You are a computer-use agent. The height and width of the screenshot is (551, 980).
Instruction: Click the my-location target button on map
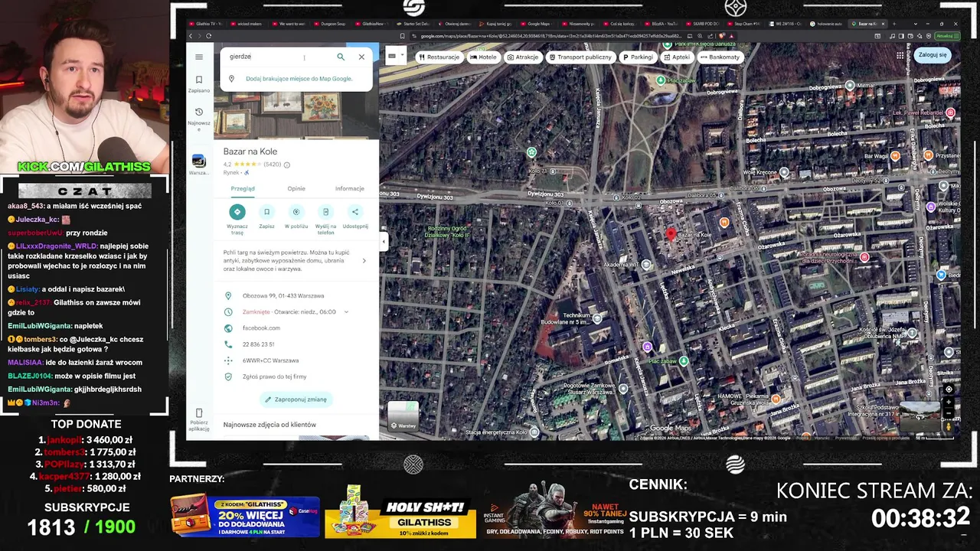(949, 390)
